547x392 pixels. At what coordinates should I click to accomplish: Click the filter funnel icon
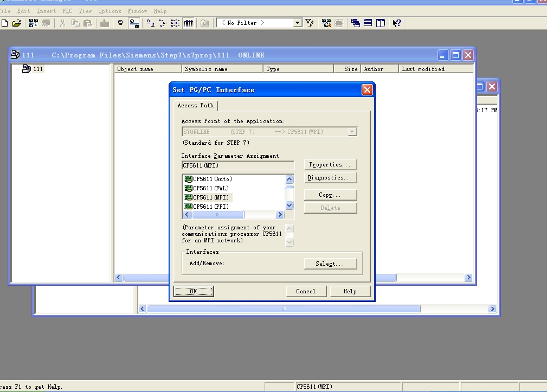point(310,23)
